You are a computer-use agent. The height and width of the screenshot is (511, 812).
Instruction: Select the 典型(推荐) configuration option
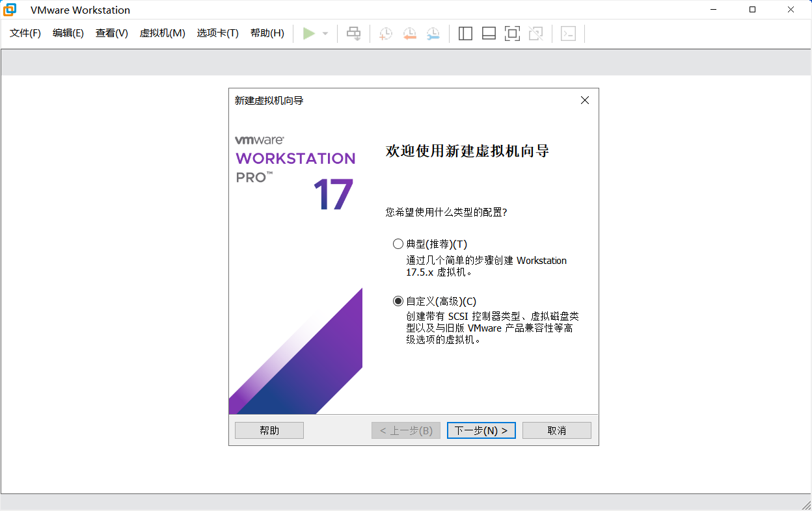coord(398,244)
